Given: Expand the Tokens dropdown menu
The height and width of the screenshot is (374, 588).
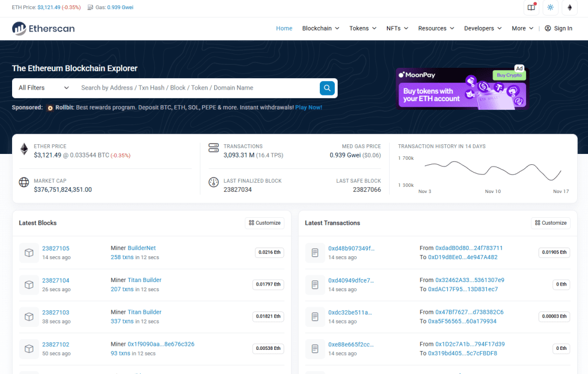Looking at the screenshot, I should point(363,28).
